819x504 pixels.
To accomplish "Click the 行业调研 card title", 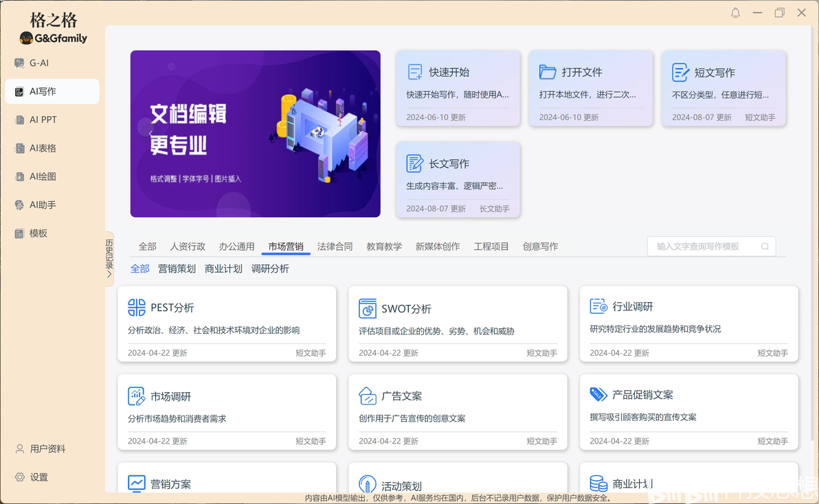I will point(633,307).
